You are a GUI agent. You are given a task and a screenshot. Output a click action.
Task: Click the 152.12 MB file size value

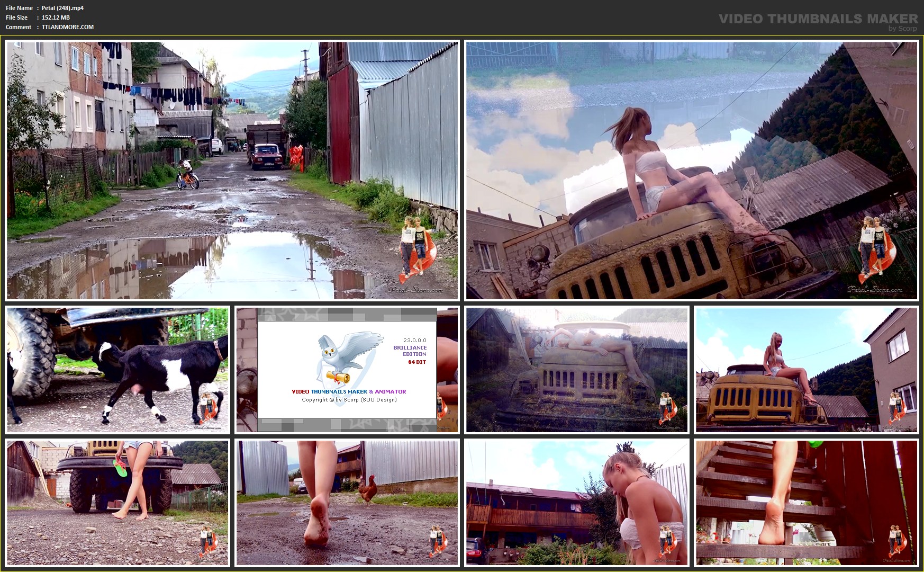click(x=56, y=17)
